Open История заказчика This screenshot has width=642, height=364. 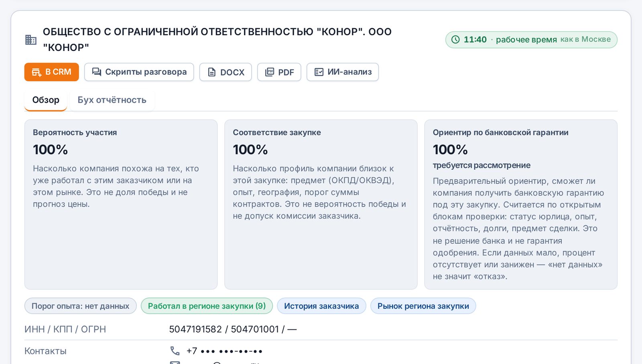(x=321, y=306)
